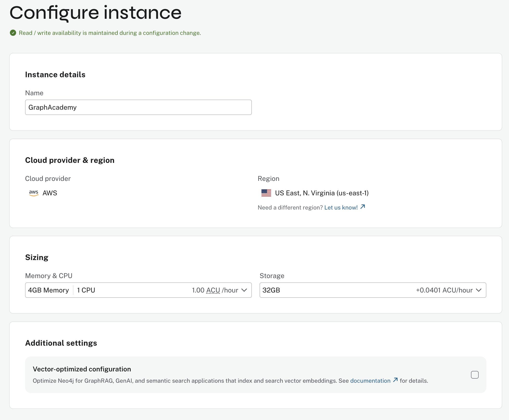Click the external-link arrow after "documentation"
Screen dimensions: 509x420
click(x=396, y=380)
